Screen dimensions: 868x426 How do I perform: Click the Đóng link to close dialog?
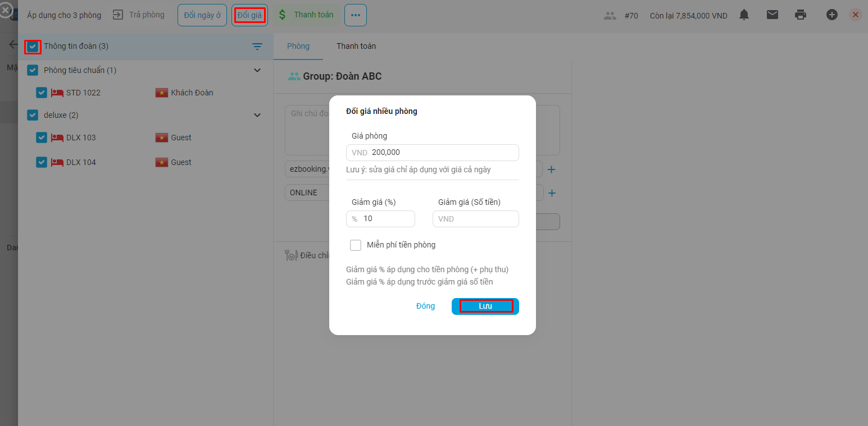click(425, 306)
